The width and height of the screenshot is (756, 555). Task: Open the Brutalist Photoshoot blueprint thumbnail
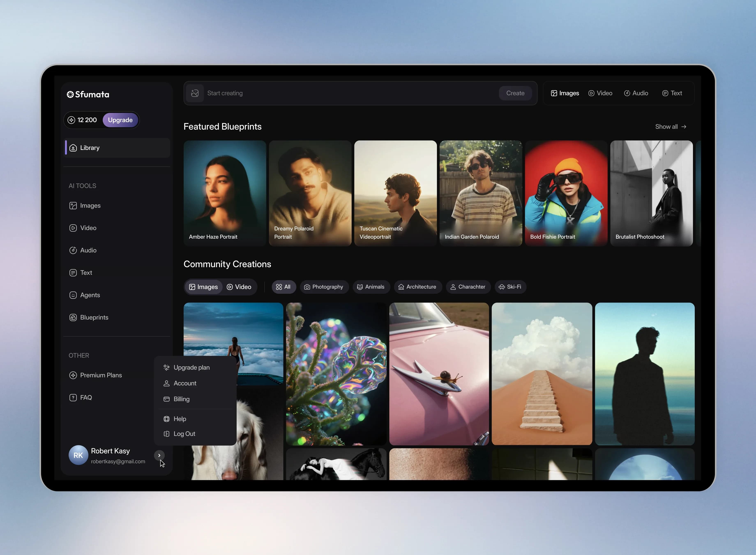[651, 193]
